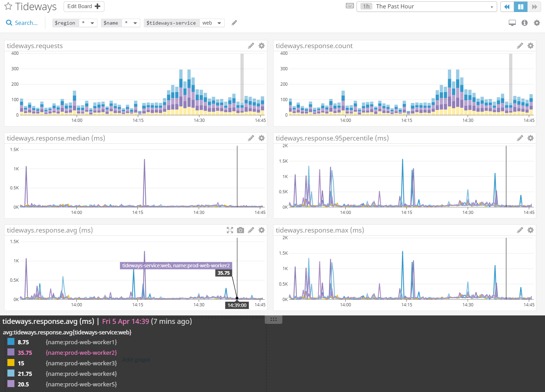This screenshot has width=545, height=392.
Task: Click the 14:39:00 time marker label
Action: pos(237,305)
